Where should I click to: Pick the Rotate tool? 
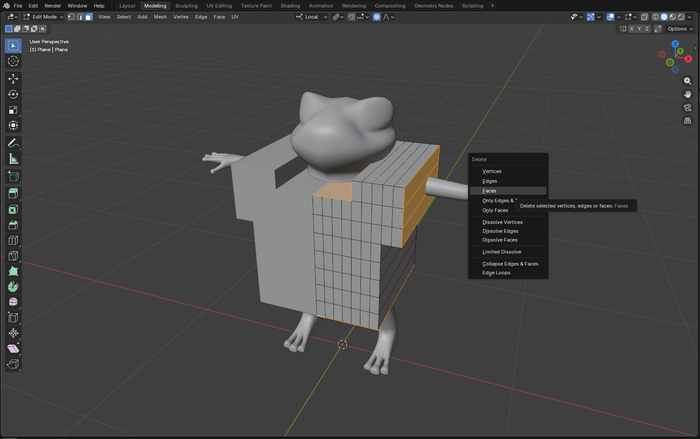13,94
